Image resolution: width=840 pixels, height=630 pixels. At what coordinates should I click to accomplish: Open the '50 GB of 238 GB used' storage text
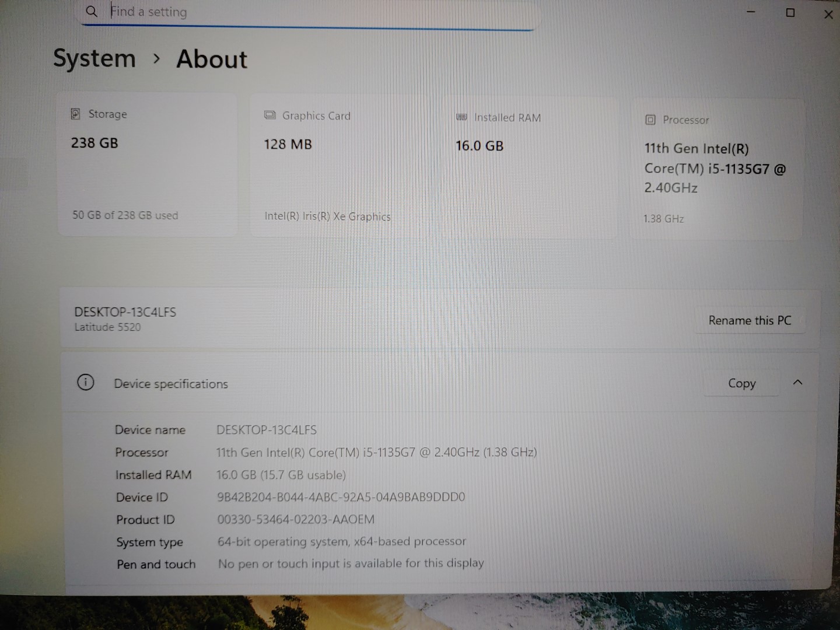pos(125,215)
